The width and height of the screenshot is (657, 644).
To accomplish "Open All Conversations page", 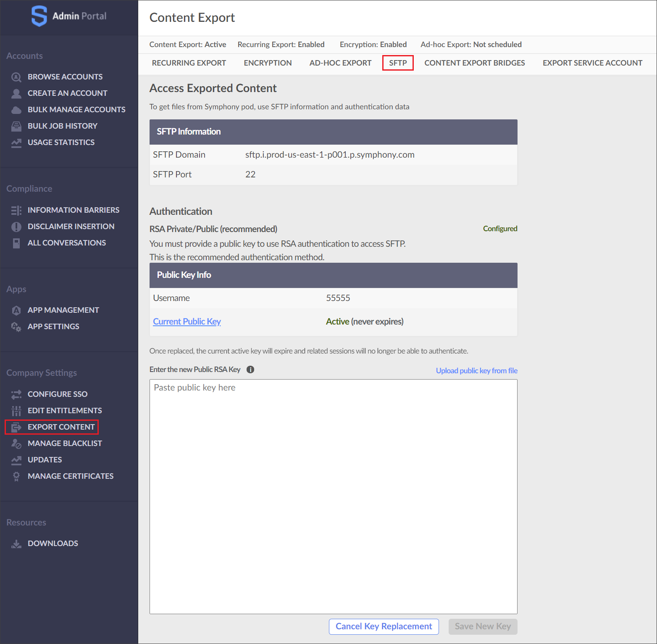I will pos(67,243).
